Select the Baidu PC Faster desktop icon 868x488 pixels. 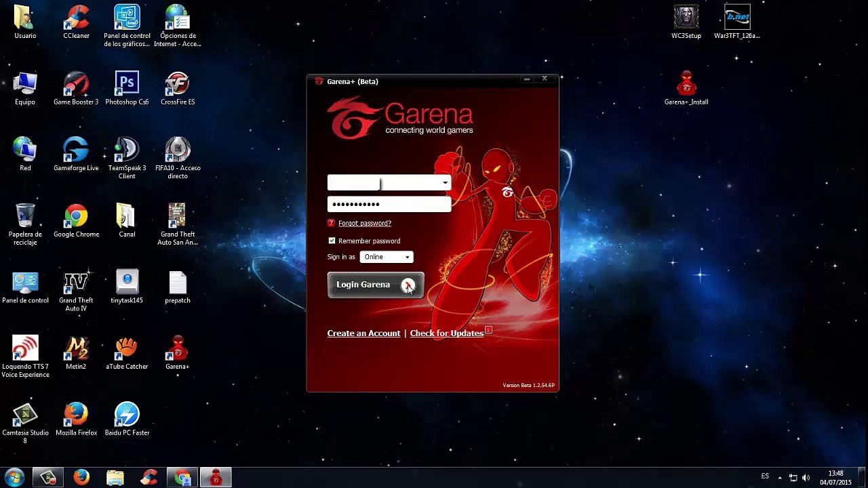(x=127, y=420)
